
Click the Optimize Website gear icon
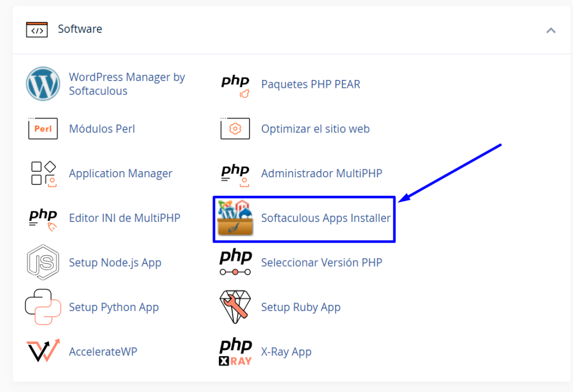coord(235,128)
